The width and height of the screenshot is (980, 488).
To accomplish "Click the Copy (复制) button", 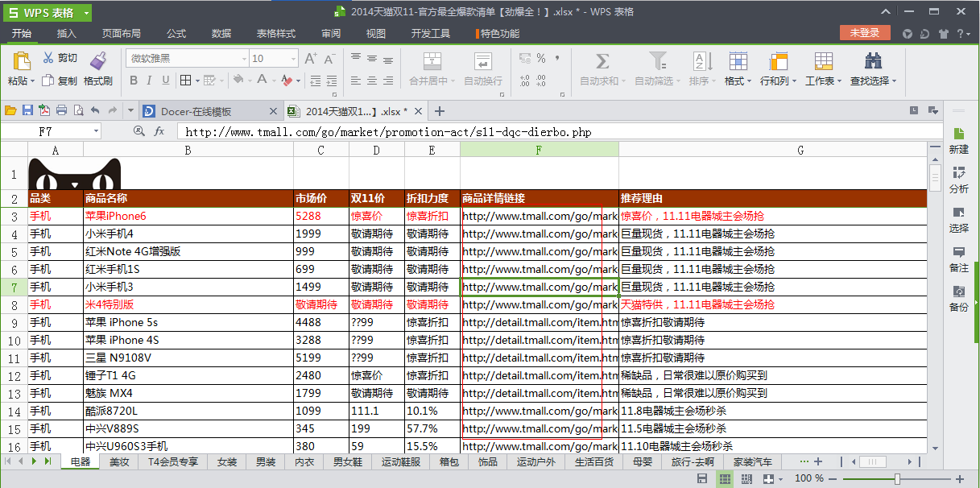I will 59,81.
